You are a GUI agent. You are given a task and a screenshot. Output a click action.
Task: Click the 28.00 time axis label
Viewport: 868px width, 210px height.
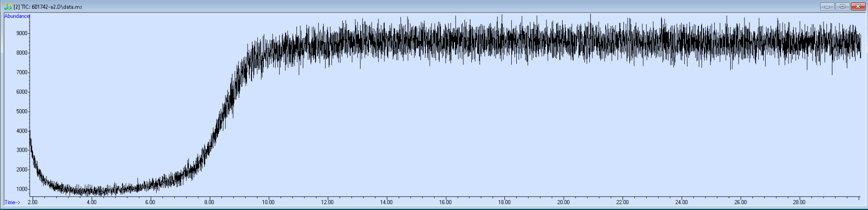[x=799, y=203]
